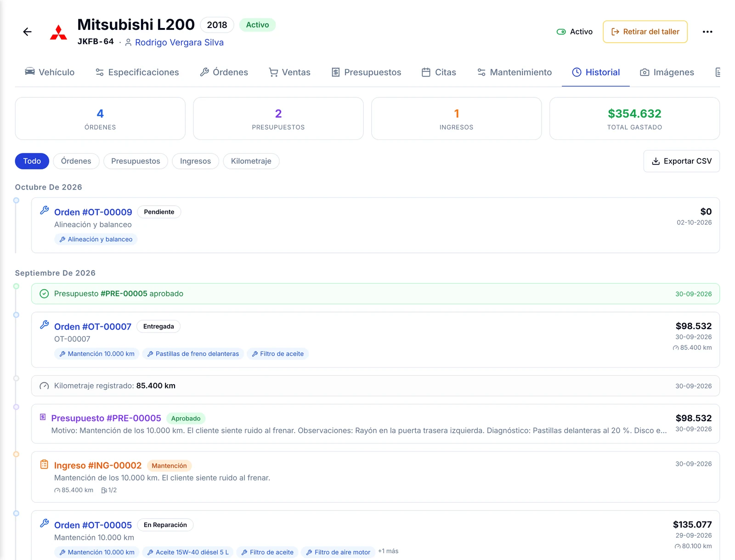Screen dimensions: 735x560
Task: Open Orden #OT-00005 link
Action: [93, 525]
